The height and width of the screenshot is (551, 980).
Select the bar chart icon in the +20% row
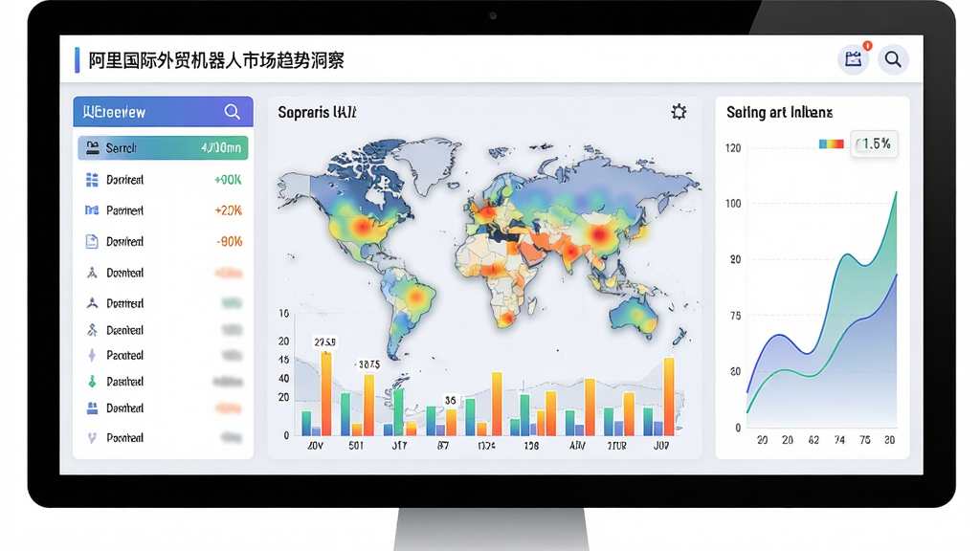point(92,210)
